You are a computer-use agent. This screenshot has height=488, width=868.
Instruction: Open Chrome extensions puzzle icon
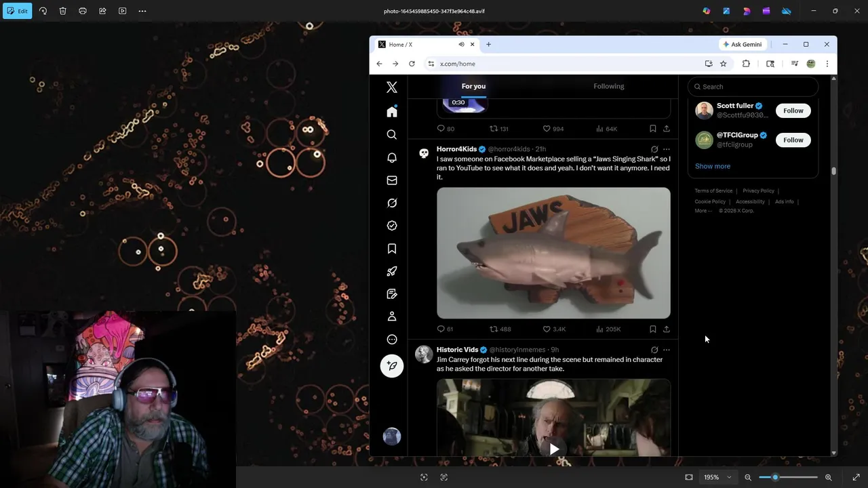point(746,64)
